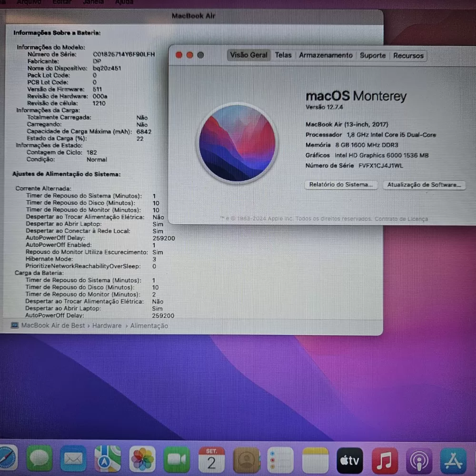Open the Editar menu
The width and height of the screenshot is (476, 476).
(x=62, y=2)
